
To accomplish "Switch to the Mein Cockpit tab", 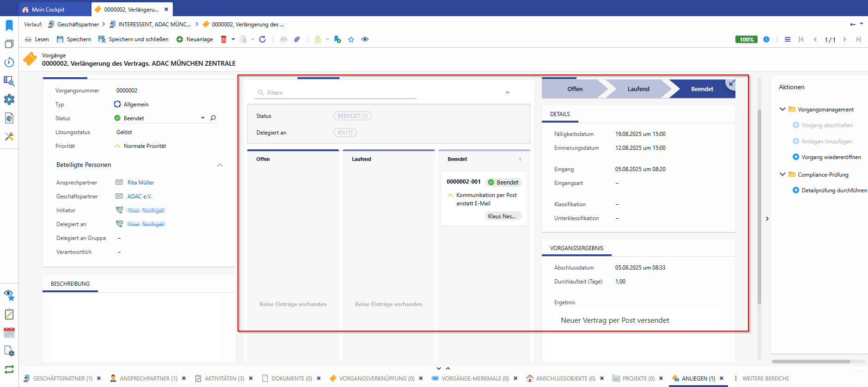I will (x=48, y=9).
